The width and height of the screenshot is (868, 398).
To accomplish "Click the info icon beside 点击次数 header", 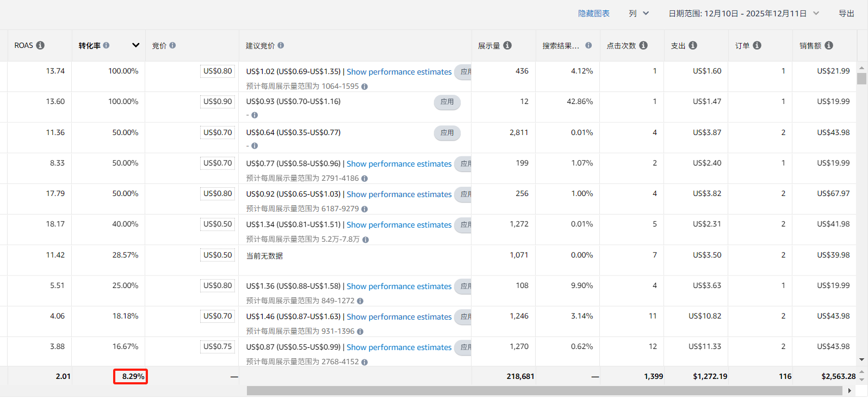I will click(x=643, y=46).
